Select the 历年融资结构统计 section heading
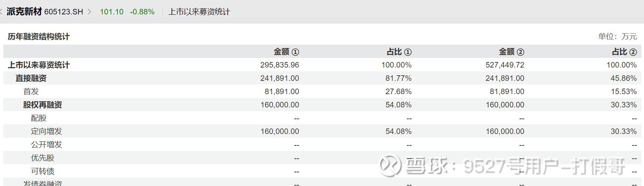Screen dimensions: 644x186 (x=39, y=37)
